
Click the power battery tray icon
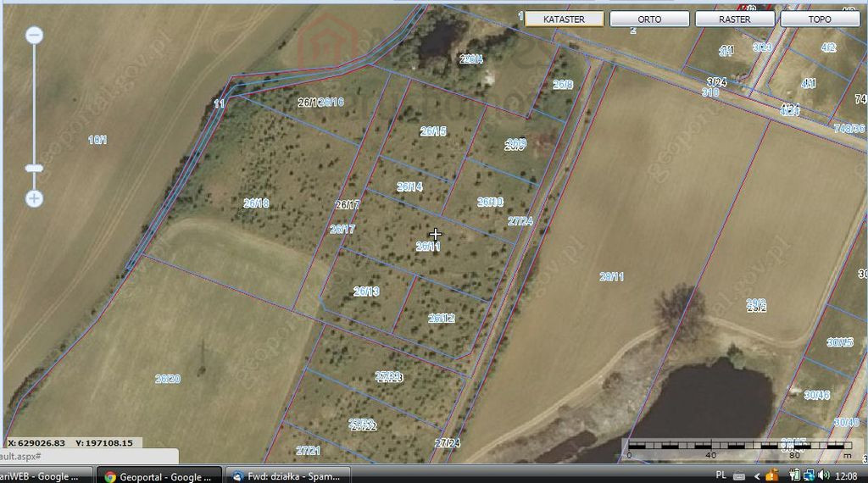(x=795, y=475)
